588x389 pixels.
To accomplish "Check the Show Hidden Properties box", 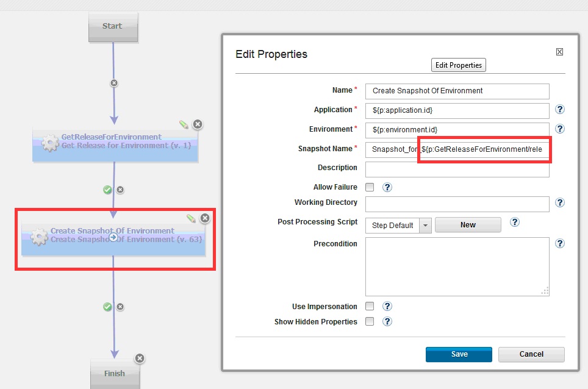I will coord(370,321).
